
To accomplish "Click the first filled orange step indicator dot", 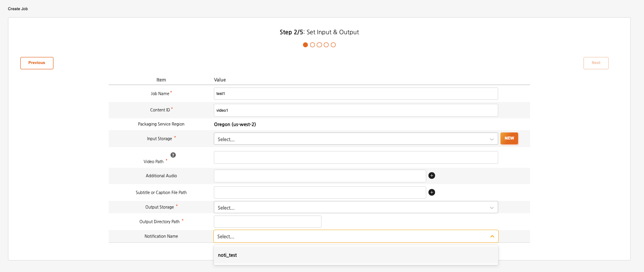I will pyautogui.click(x=305, y=45).
